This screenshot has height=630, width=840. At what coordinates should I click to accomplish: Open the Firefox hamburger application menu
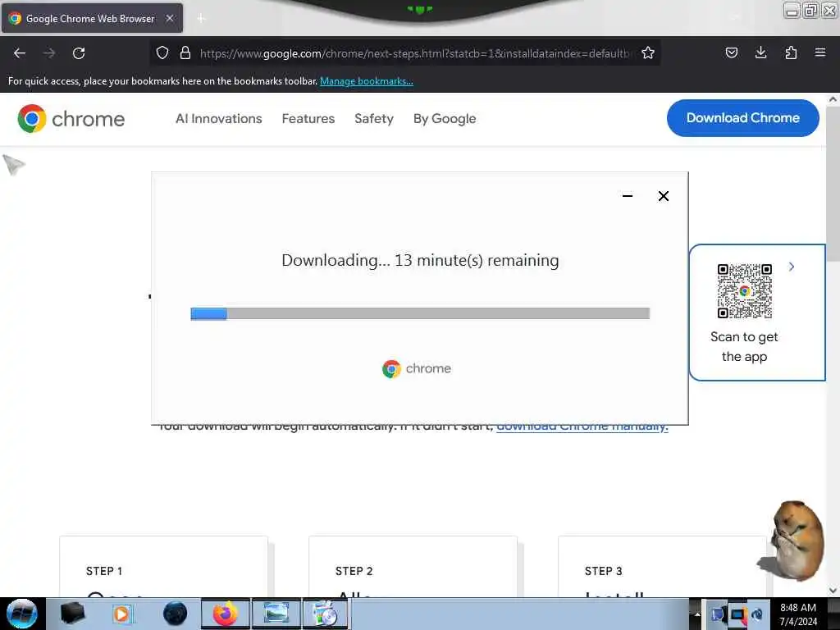tap(820, 52)
